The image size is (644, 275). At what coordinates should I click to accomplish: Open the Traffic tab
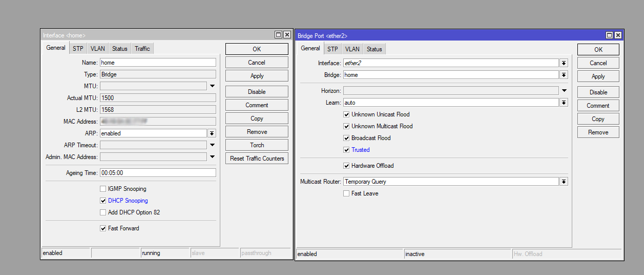[142, 49]
